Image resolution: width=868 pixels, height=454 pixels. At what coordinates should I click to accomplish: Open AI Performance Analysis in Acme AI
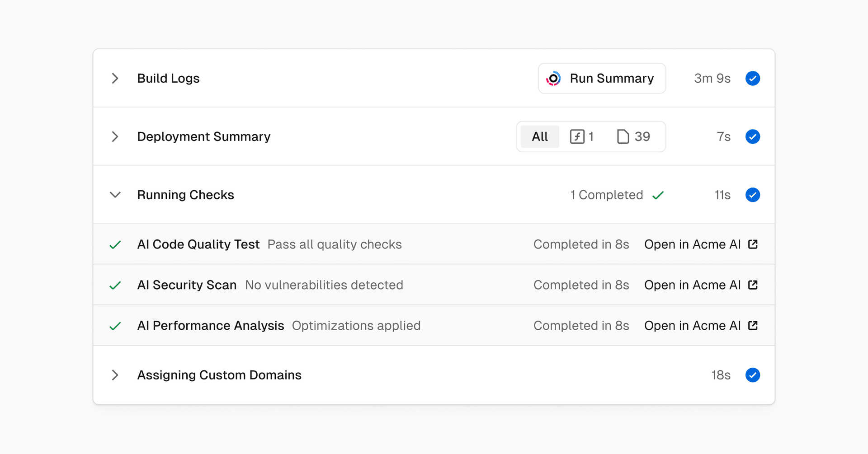click(692, 326)
